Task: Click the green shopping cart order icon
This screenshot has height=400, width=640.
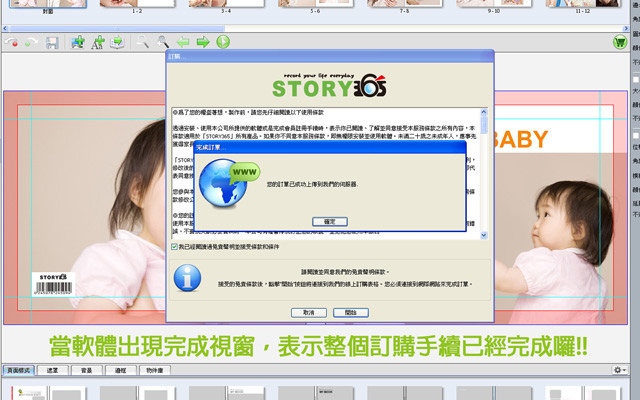Action: [x=620, y=42]
